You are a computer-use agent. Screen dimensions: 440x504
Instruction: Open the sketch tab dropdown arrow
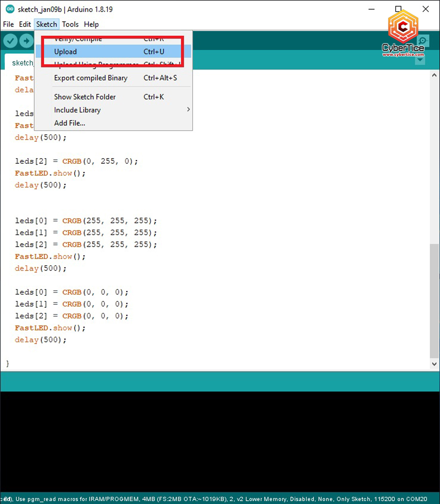(420, 60)
